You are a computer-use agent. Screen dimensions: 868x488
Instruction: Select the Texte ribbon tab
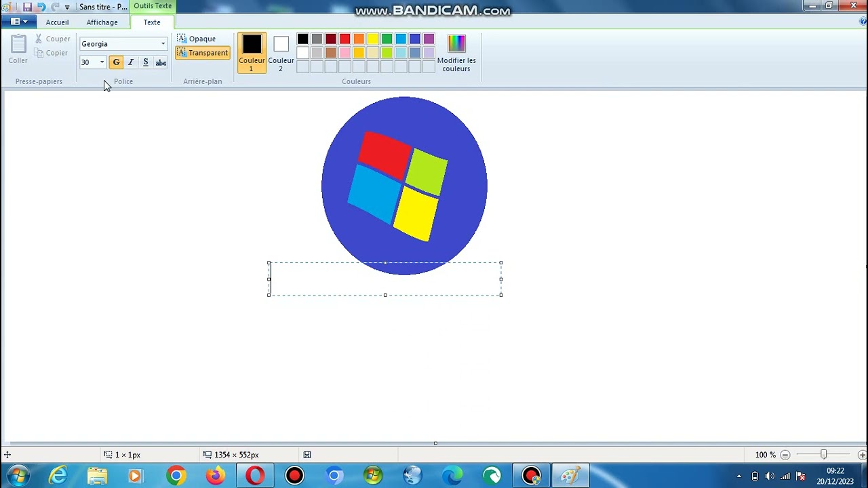152,22
